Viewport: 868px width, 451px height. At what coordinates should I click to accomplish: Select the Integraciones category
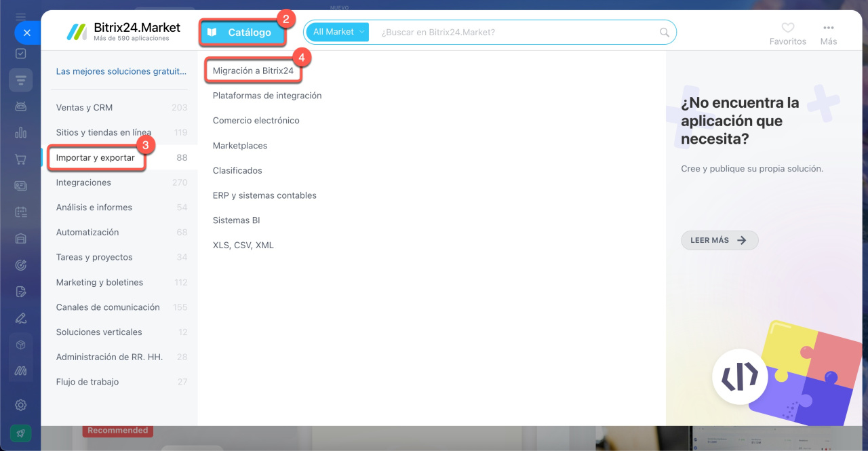coord(121,182)
